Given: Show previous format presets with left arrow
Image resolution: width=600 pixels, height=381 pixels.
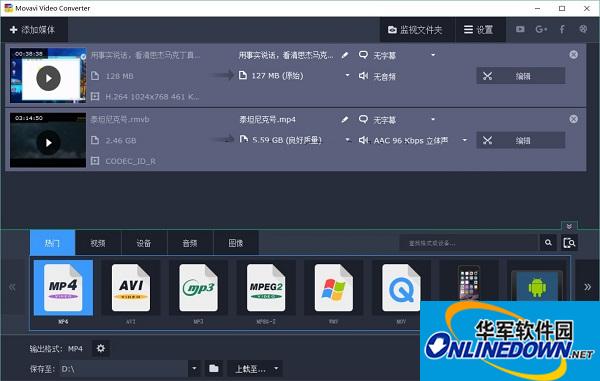Looking at the screenshot, I should tap(12, 287).
